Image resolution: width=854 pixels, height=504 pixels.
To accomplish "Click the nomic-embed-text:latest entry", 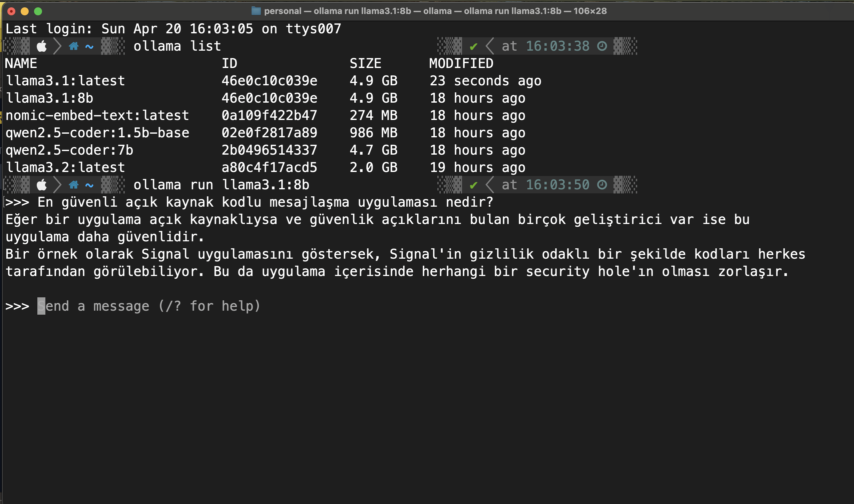I will (97, 115).
